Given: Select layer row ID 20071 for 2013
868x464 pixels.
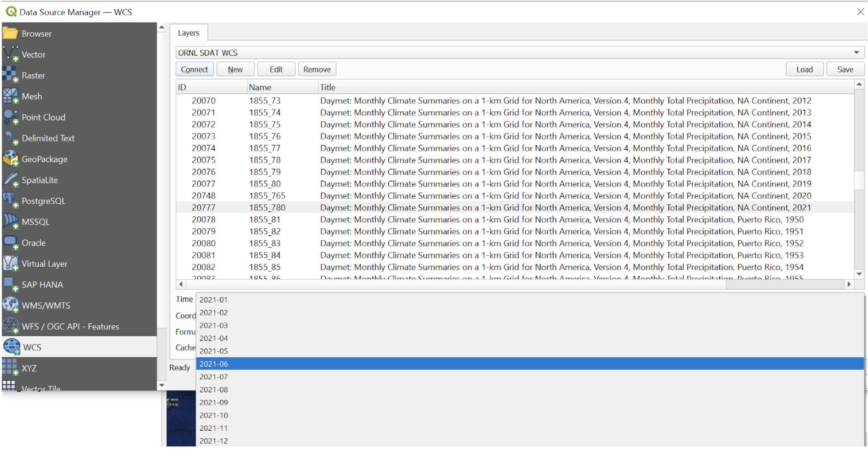Looking at the screenshot, I should click(515, 112).
